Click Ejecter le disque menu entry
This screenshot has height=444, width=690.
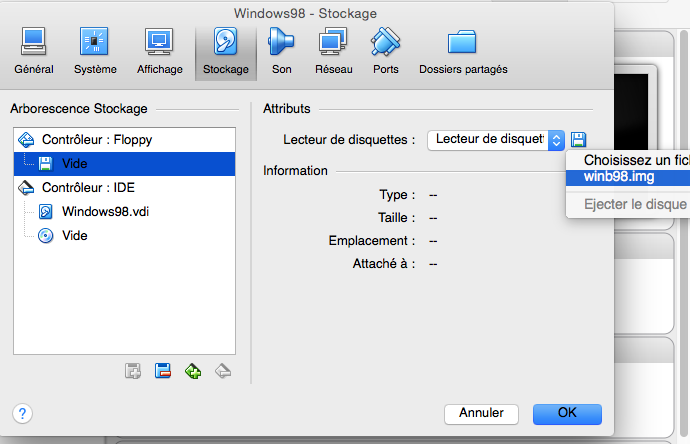(x=628, y=204)
